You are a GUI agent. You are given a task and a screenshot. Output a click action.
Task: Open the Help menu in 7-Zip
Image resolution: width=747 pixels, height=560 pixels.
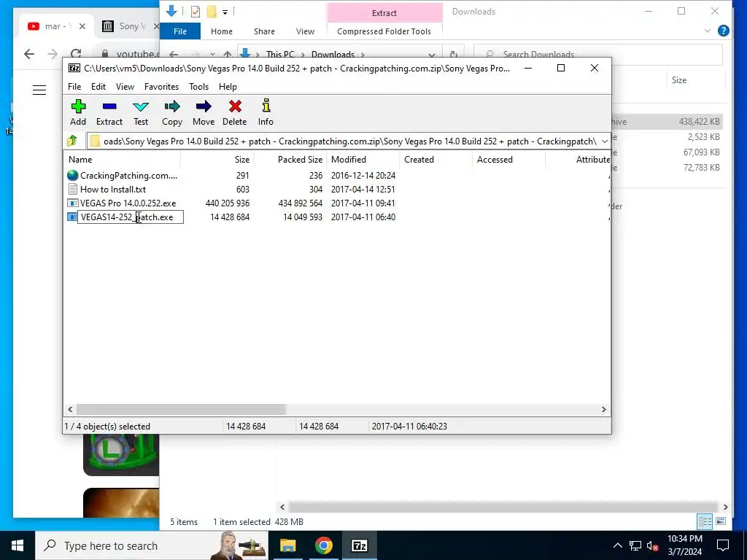[x=228, y=87]
